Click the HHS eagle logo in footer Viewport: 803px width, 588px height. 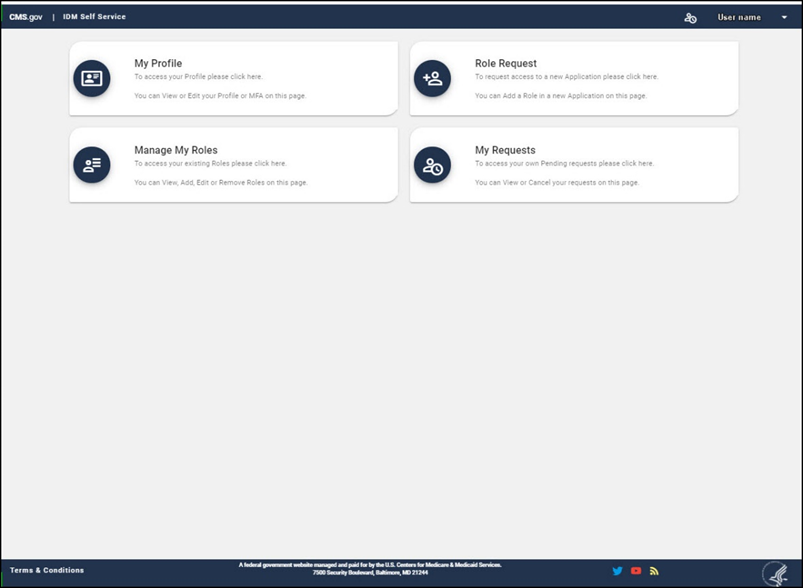tap(774, 572)
